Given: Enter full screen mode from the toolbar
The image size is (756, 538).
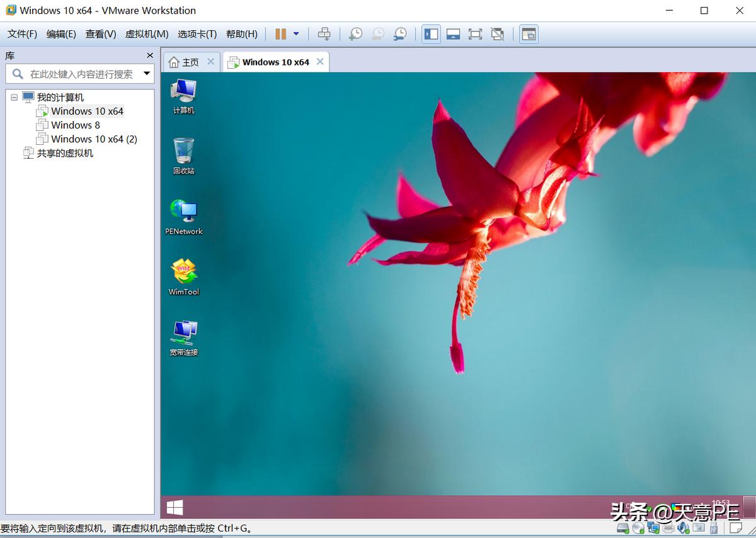Looking at the screenshot, I should 475,34.
